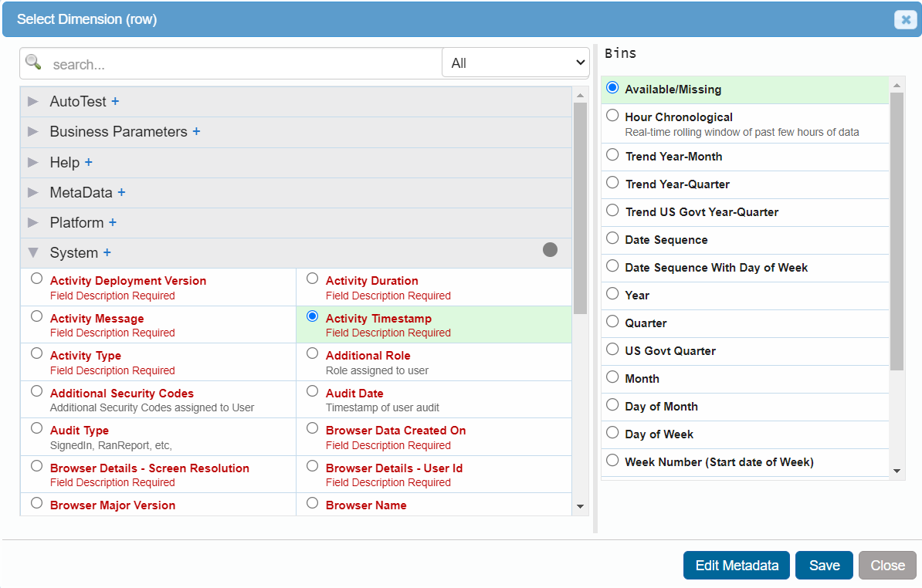This screenshot has width=922, height=588.
Task: Click the Bins list vertical scrollbar
Action: point(897,231)
